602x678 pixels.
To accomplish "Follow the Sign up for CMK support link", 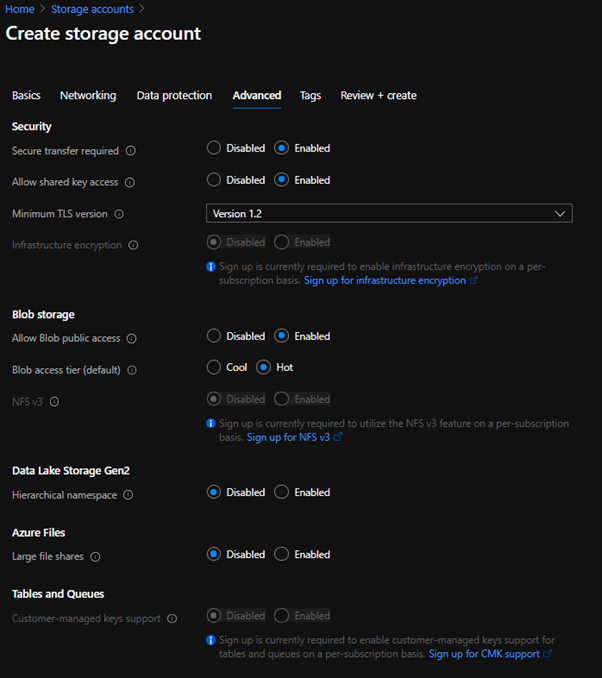I will pos(484,654).
